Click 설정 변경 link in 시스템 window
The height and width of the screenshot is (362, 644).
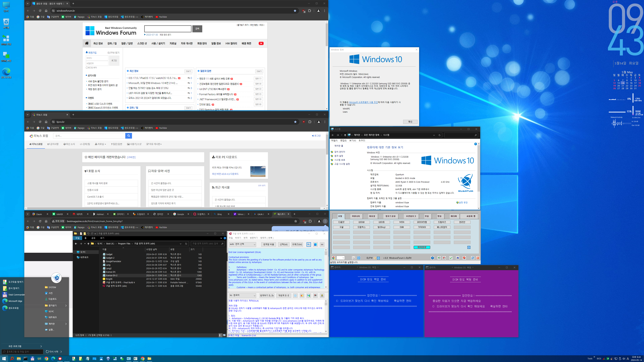[x=462, y=203]
